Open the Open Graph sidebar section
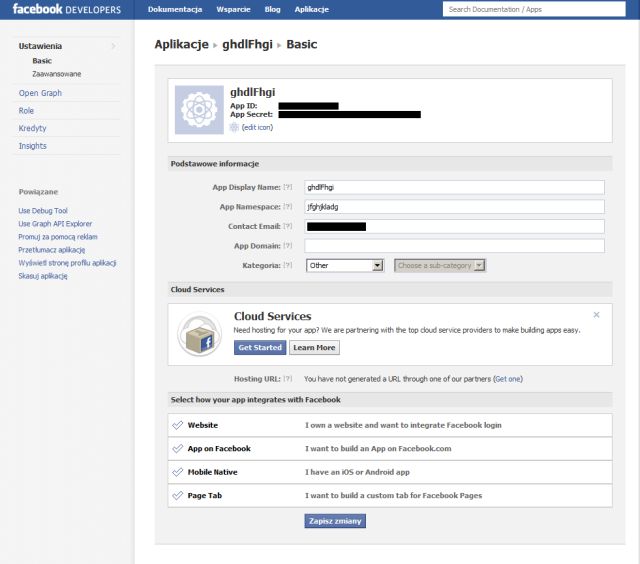The width and height of the screenshot is (640, 564). (x=40, y=93)
